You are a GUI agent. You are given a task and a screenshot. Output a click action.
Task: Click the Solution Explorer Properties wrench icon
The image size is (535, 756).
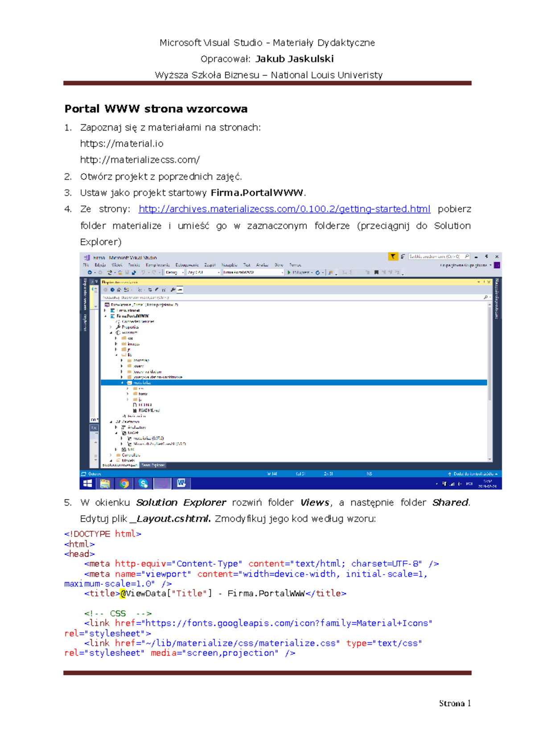173,290
